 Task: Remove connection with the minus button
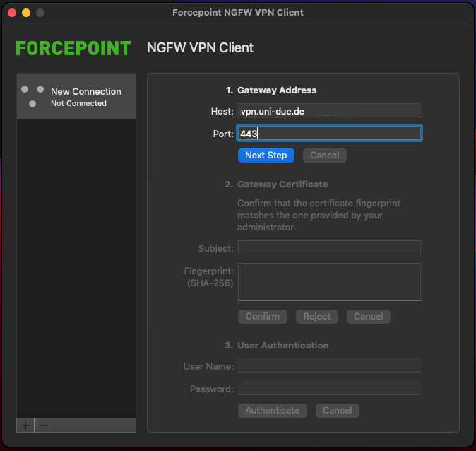tap(43, 425)
